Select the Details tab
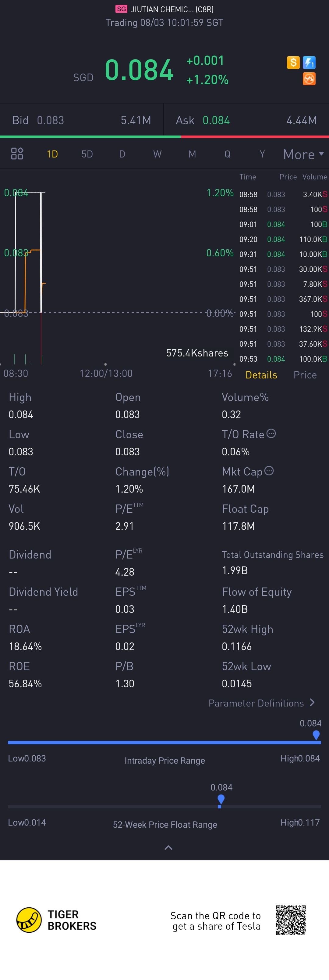Screen dimensions: 329x980 click(261, 375)
